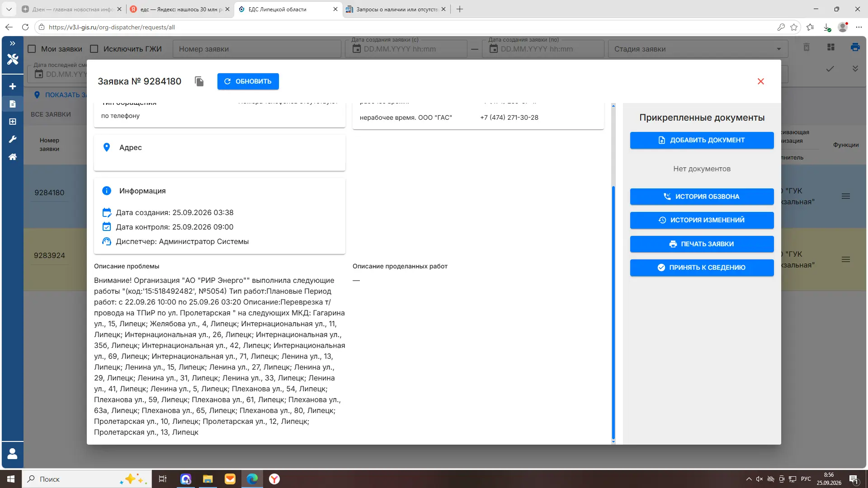
Task: Click Дата создания заявки (по) date field
Action: tap(543, 49)
